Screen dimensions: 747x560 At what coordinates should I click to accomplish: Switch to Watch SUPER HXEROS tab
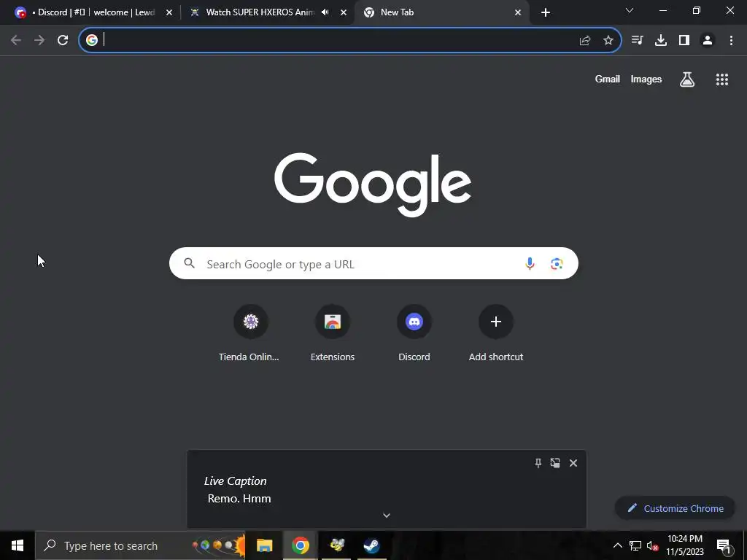point(260,12)
